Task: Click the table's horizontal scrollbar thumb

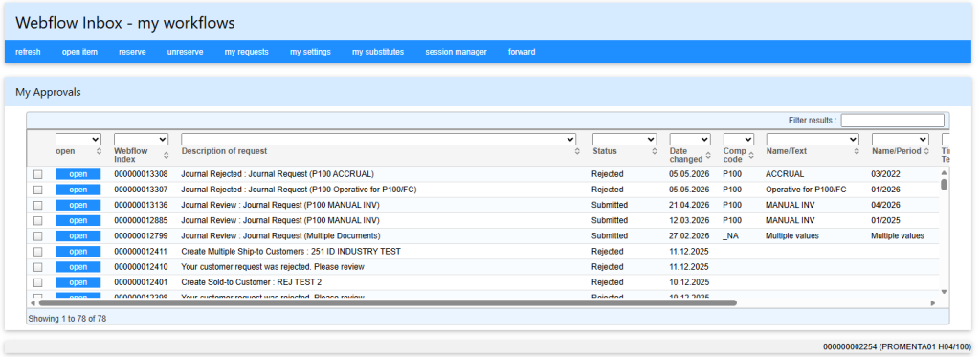Action: pos(388,302)
